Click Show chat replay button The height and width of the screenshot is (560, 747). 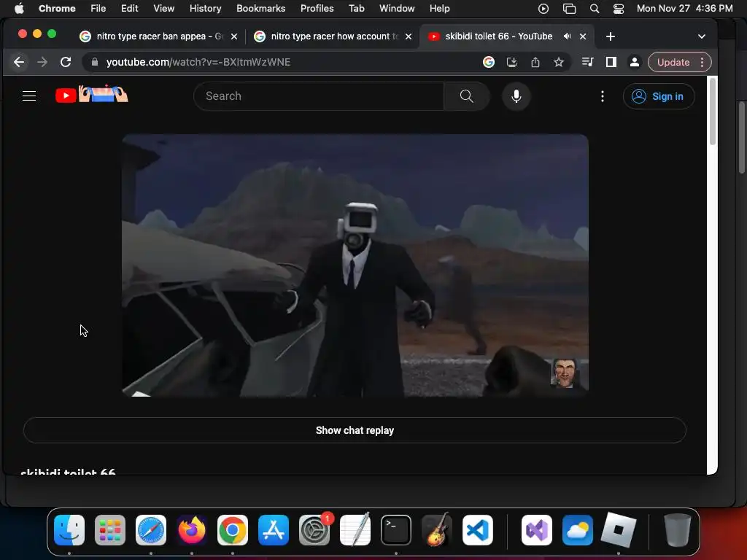coord(355,430)
